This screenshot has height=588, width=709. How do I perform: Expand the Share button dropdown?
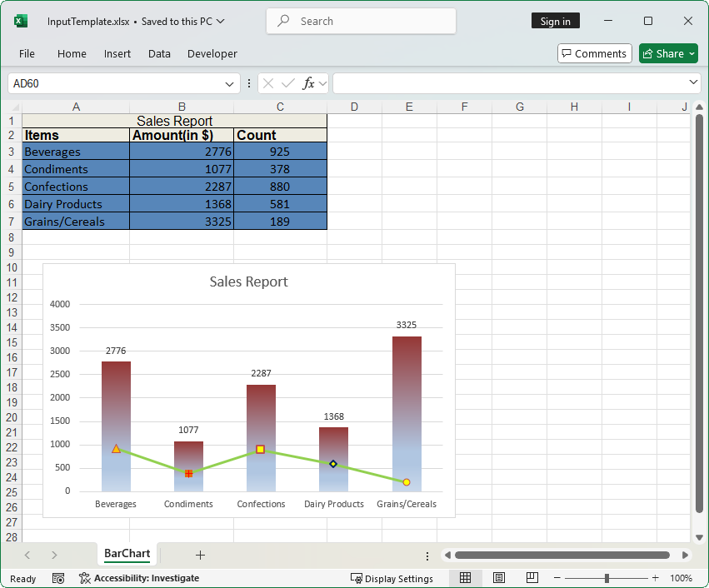click(x=691, y=52)
